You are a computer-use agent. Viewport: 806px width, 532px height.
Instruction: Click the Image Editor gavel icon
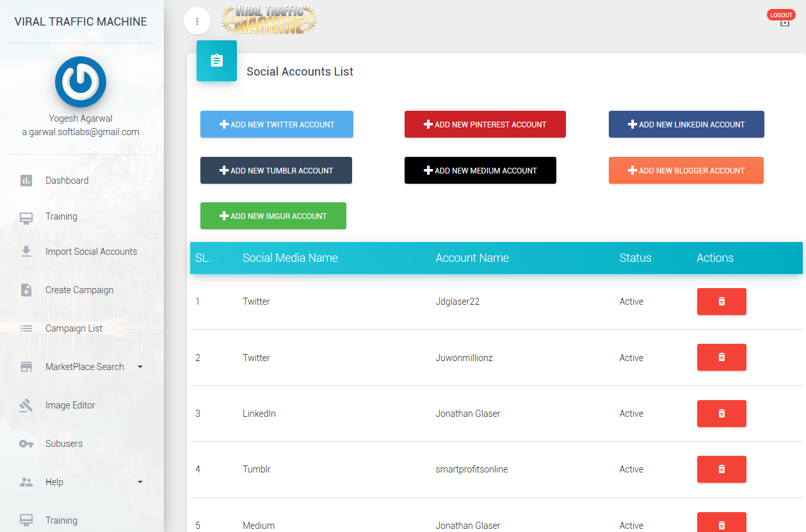pos(26,405)
